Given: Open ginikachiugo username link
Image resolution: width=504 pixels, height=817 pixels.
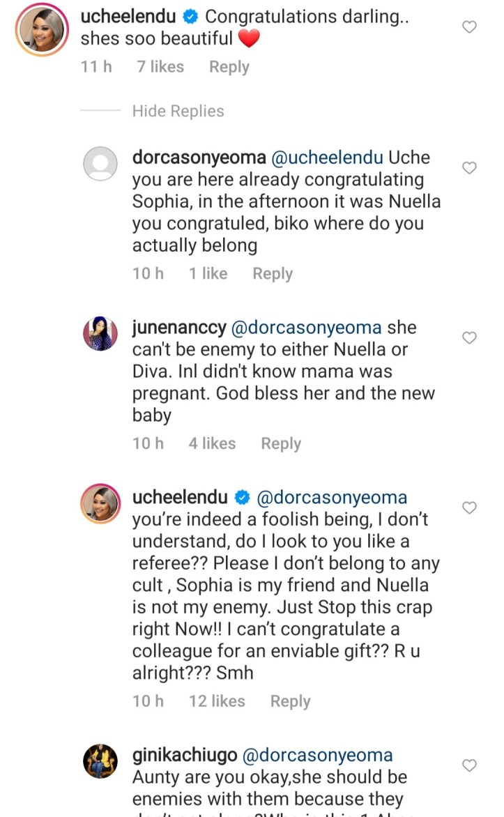Looking at the screenshot, I should tap(184, 755).
